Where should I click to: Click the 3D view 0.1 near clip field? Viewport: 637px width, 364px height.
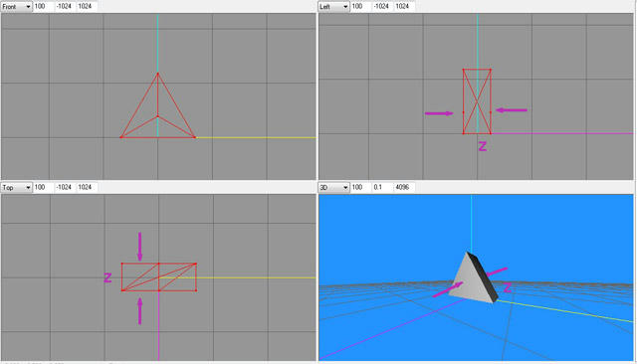(x=382, y=188)
